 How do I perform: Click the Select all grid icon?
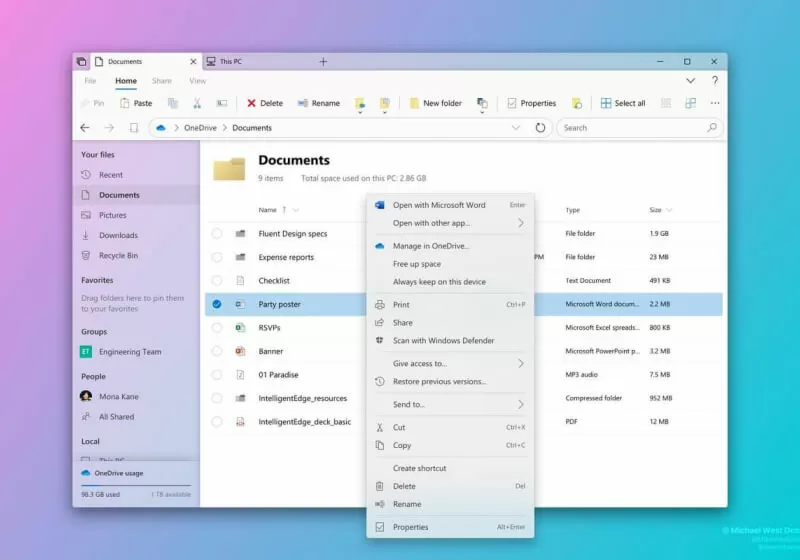coord(606,103)
